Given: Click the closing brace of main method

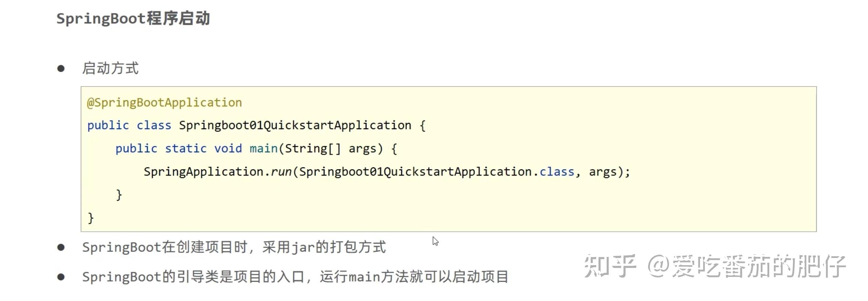Looking at the screenshot, I should coord(119,195).
